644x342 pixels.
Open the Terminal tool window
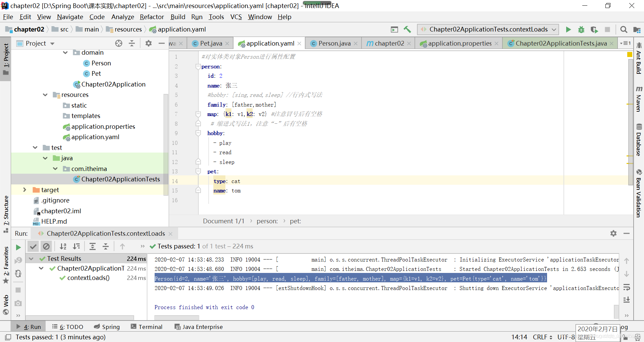point(147,327)
